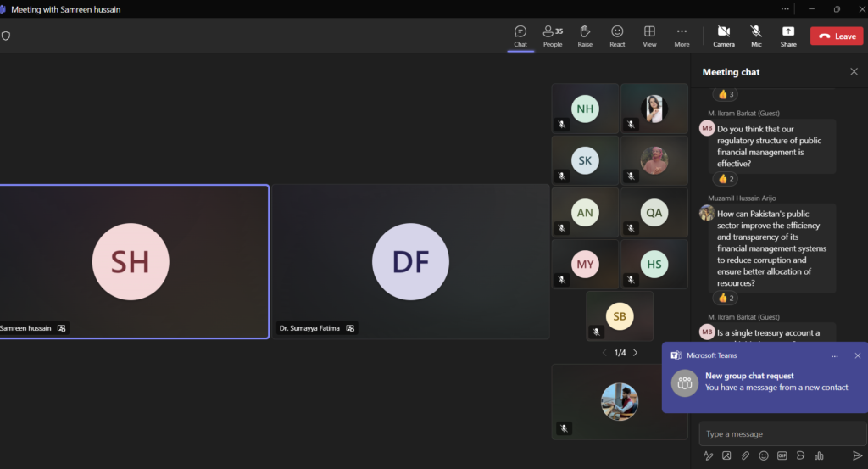Click the first MB avatar in chat
The width and height of the screenshot is (868, 469).
coord(707,128)
